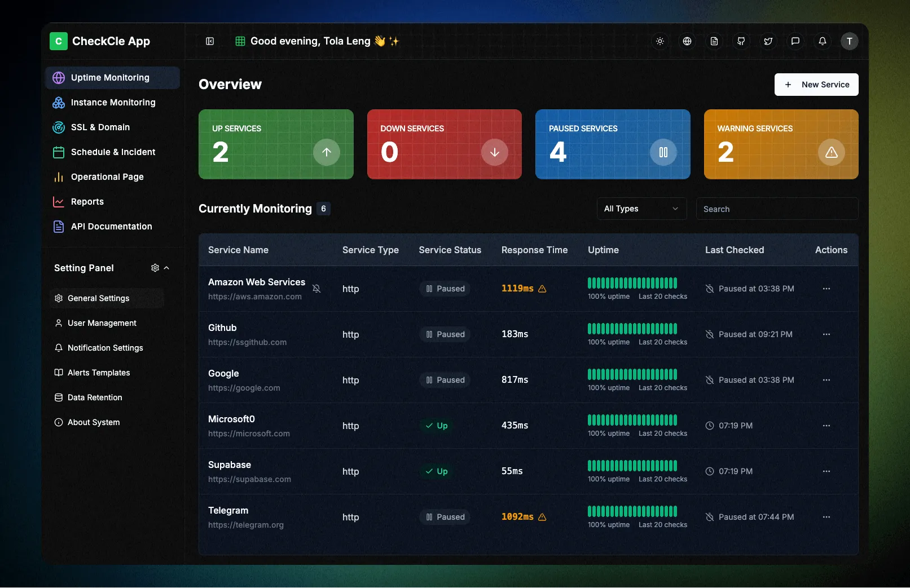Image resolution: width=910 pixels, height=588 pixels.
Task: Open SSL & Domain section
Action: pos(112,127)
